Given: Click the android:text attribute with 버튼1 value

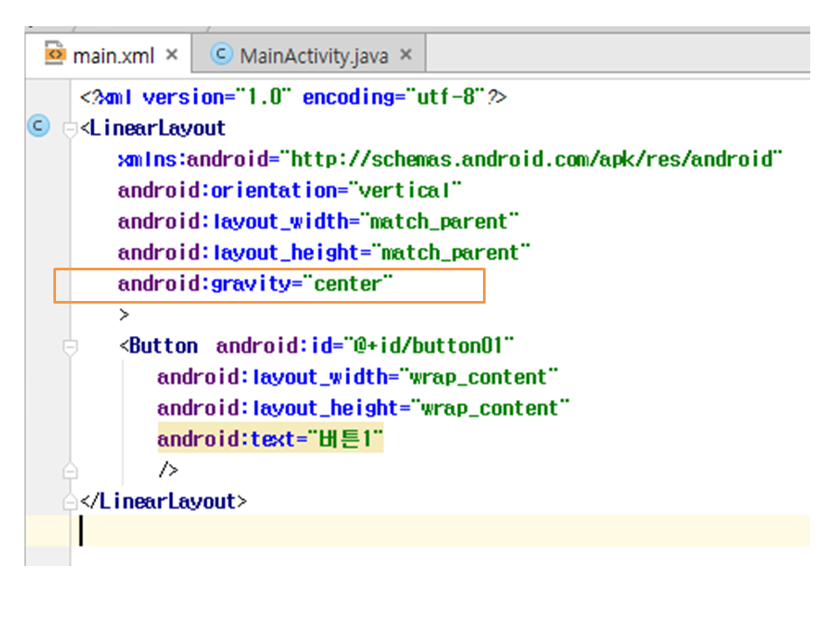Looking at the screenshot, I should 269,439.
